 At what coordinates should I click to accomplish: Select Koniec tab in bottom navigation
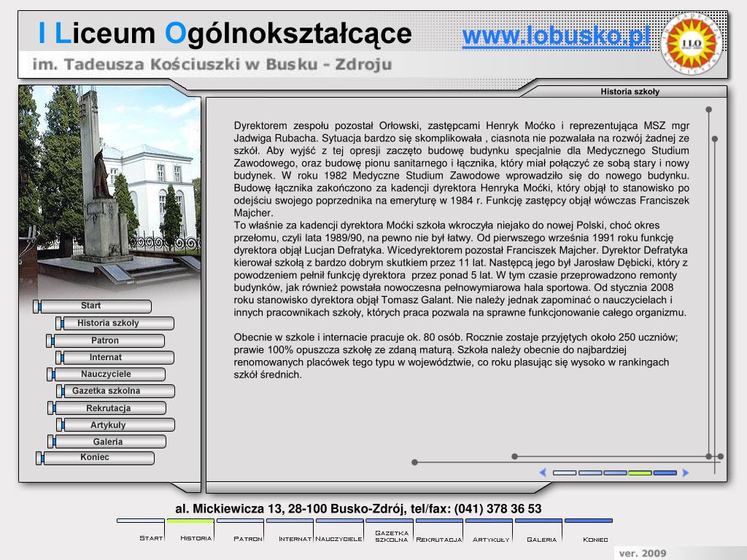coord(589,530)
